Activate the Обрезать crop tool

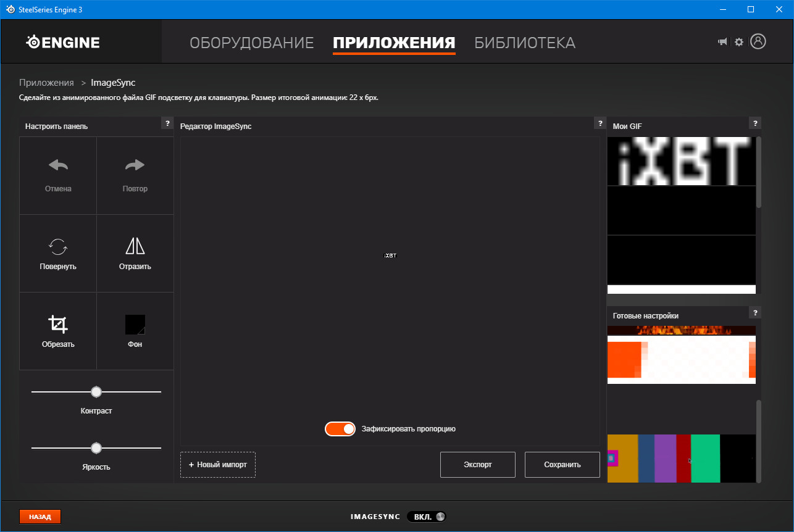coord(58,331)
